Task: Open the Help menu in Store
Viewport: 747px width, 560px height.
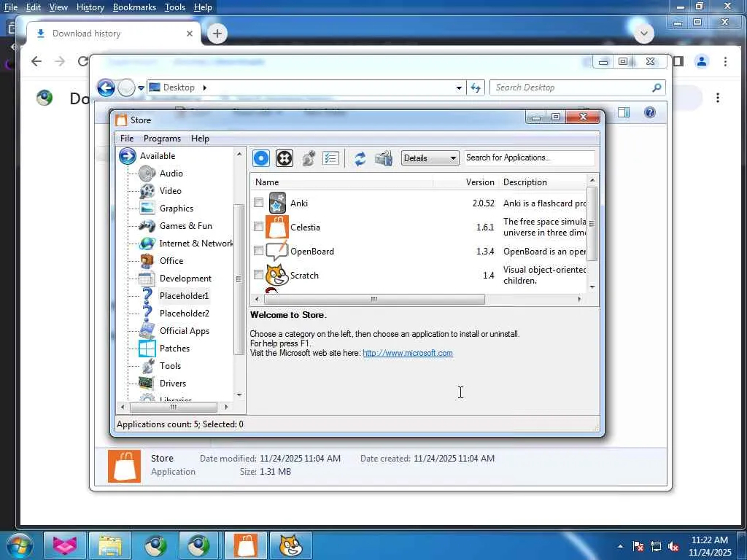Action: coord(200,139)
